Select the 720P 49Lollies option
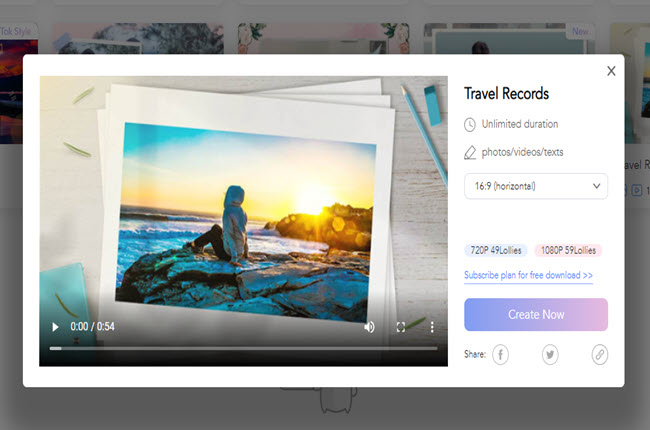The height and width of the screenshot is (430, 650). [x=496, y=250]
